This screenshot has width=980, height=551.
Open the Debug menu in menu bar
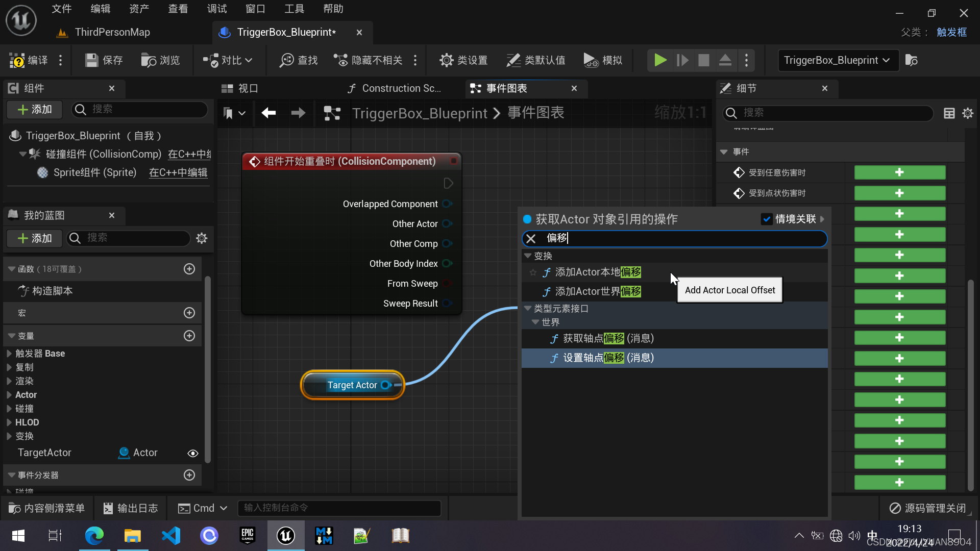[216, 9]
